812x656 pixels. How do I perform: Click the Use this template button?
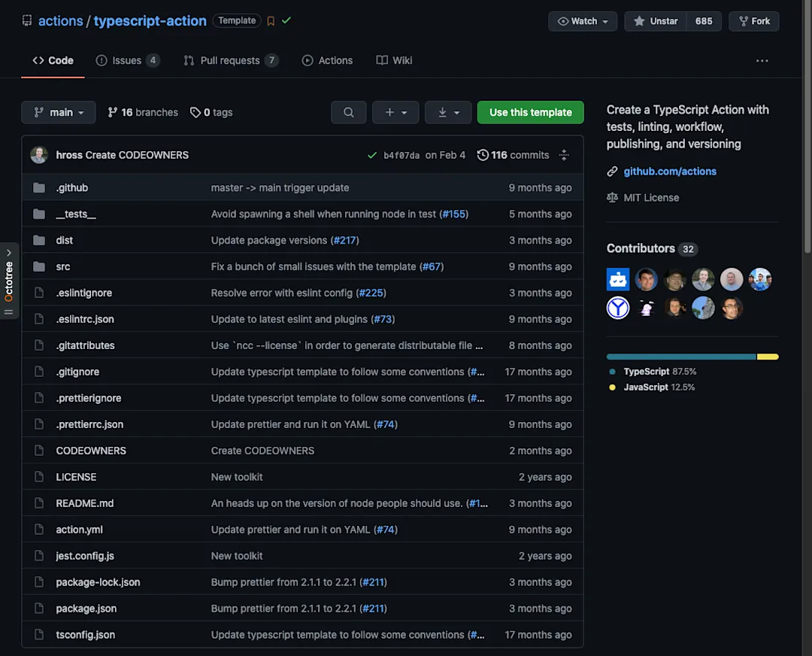pyautogui.click(x=530, y=112)
